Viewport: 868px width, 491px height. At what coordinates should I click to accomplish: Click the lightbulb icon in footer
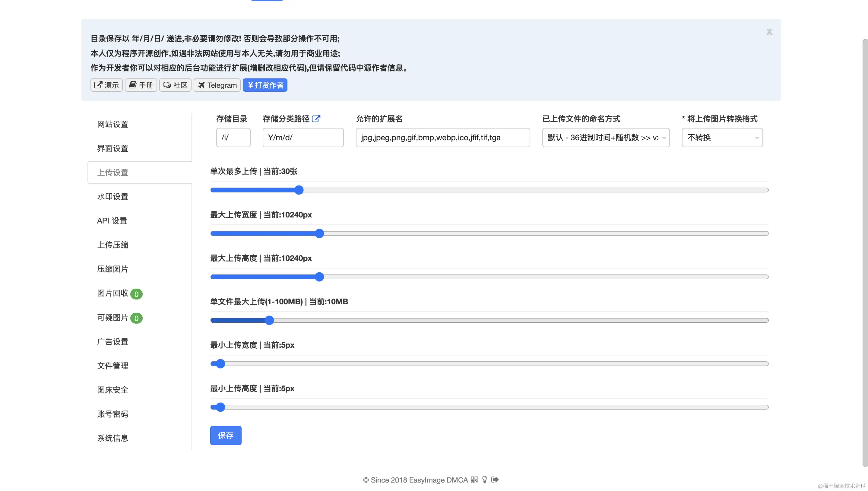(x=485, y=480)
